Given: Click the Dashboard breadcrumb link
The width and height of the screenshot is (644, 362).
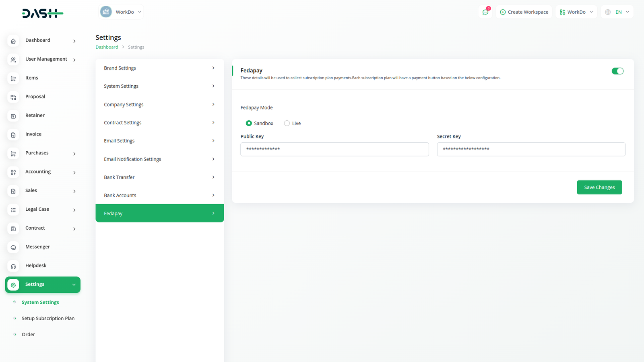Looking at the screenshot, I should pyautogui.click(x=107, y=47).
